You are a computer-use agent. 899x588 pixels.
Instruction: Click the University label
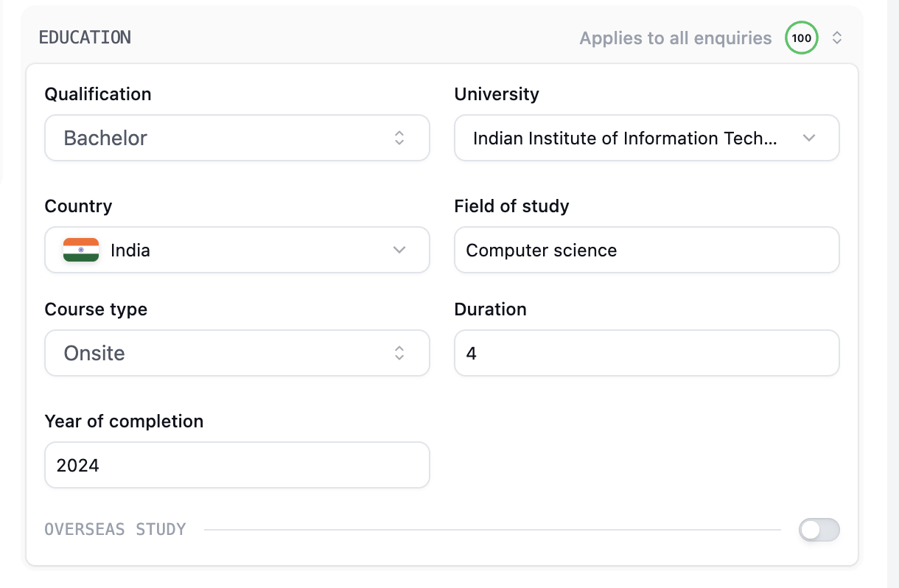point(497,94)
